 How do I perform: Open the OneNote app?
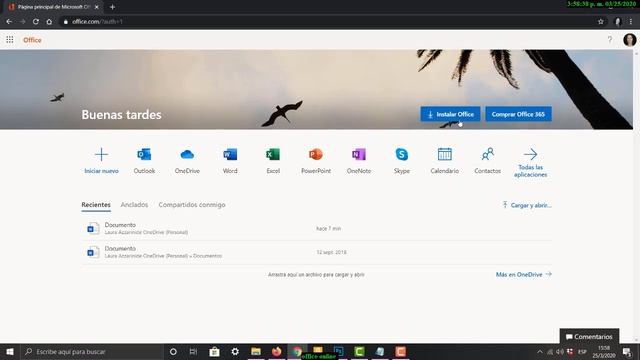(359, 160)
